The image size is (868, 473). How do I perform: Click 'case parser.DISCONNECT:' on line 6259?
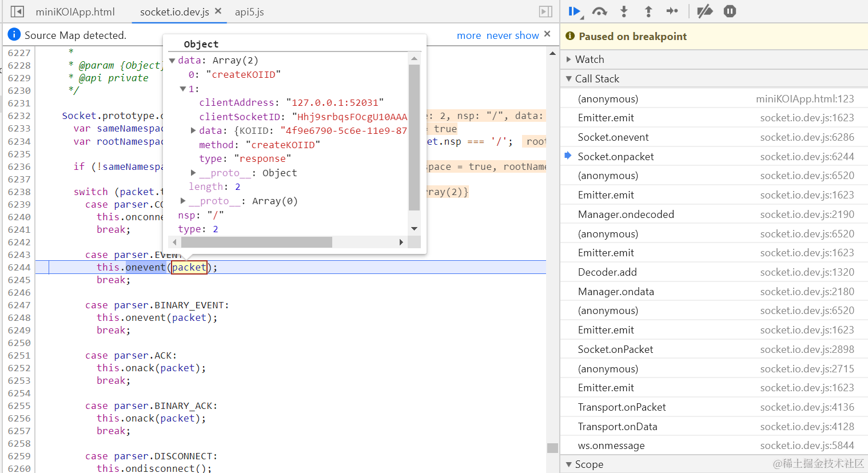point(151,456)
